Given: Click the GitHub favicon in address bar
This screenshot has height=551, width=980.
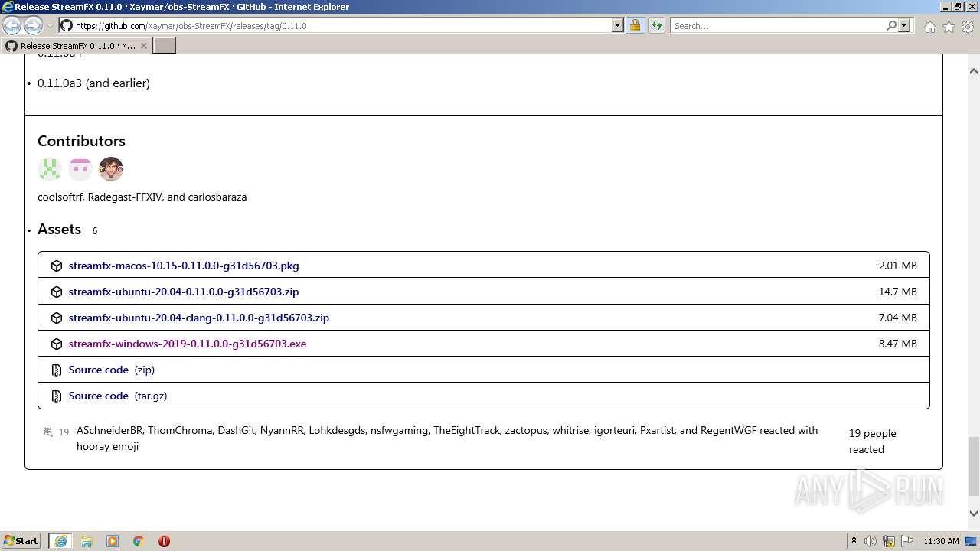Looking at the screenshot, I should (67, 26).
